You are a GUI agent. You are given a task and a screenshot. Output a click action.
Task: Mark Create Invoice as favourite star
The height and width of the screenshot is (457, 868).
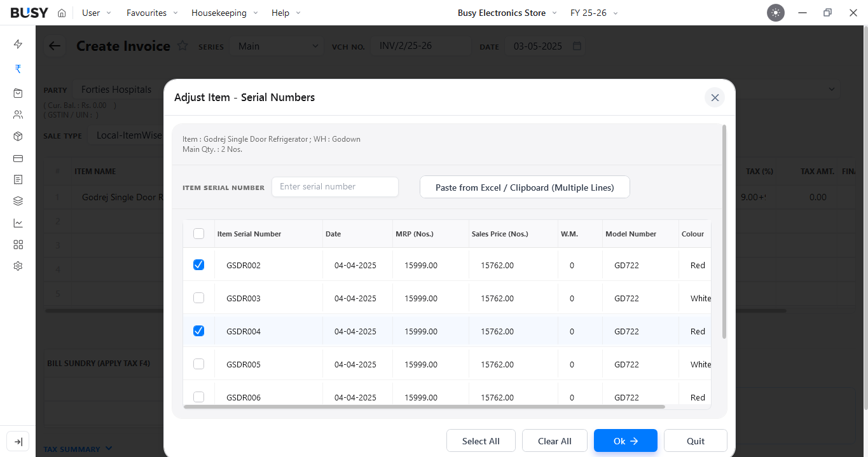(x=183, y=46)
